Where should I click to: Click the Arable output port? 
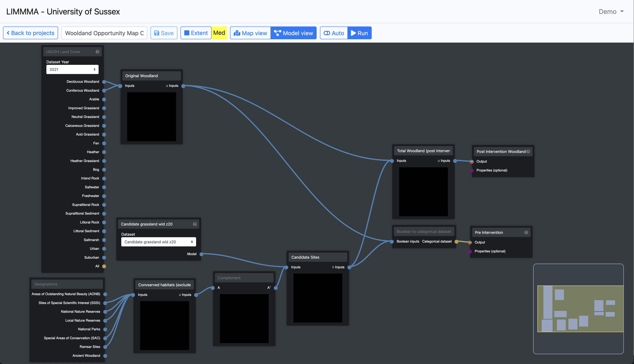[x=104, y=99]
